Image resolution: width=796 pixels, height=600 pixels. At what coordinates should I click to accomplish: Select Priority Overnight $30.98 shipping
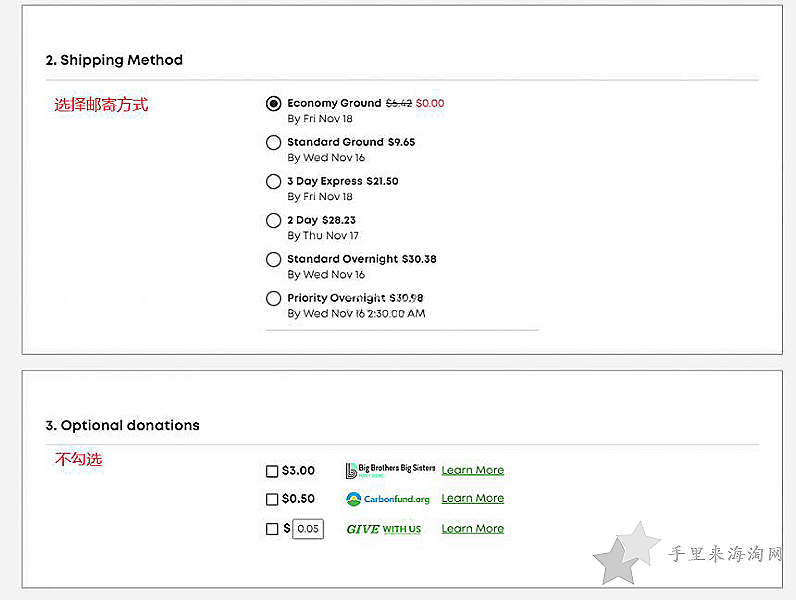pos(273,298)
